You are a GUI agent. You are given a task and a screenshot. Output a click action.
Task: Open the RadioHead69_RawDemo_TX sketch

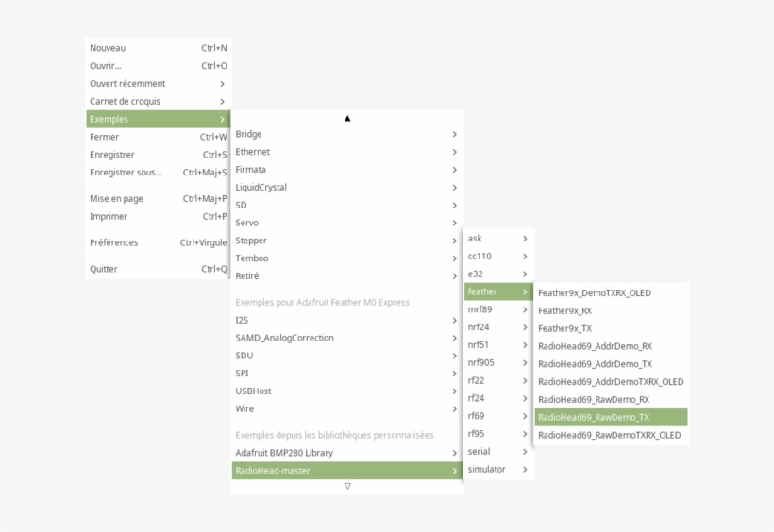coord(594,417)
